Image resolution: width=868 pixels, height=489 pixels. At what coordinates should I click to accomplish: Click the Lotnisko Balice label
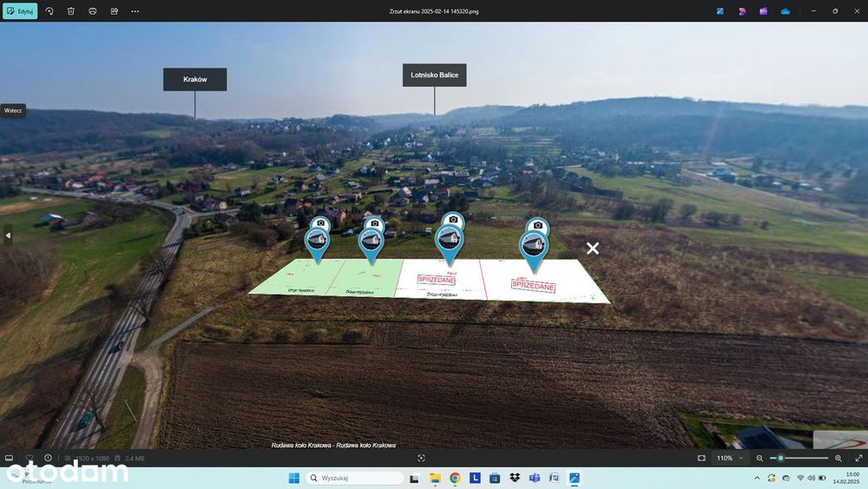(435, 75)
